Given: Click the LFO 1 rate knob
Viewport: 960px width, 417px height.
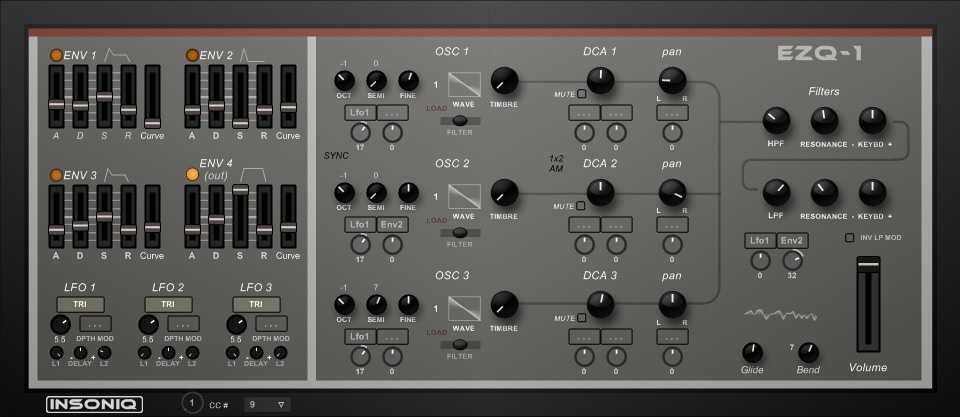Looking at the screenshot, I should pyautogui.click(x=60, y=325).
